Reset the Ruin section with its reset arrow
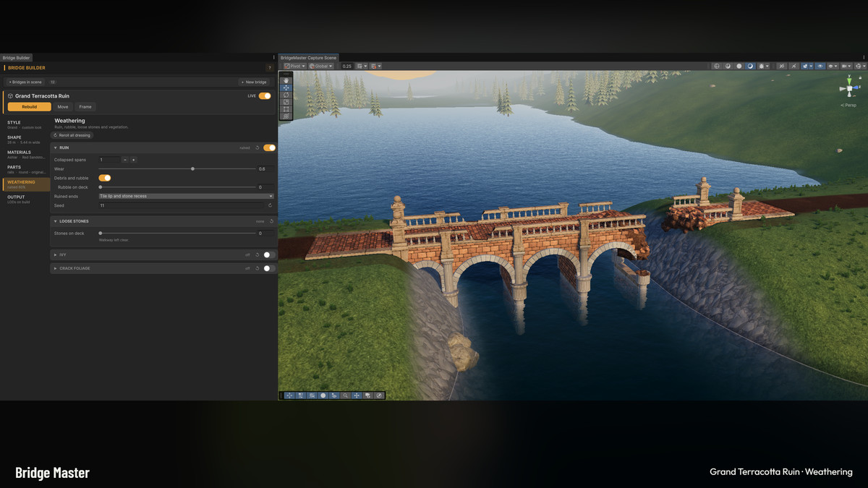This screenshot has width=868, height=488. click(x=257, y=147)
